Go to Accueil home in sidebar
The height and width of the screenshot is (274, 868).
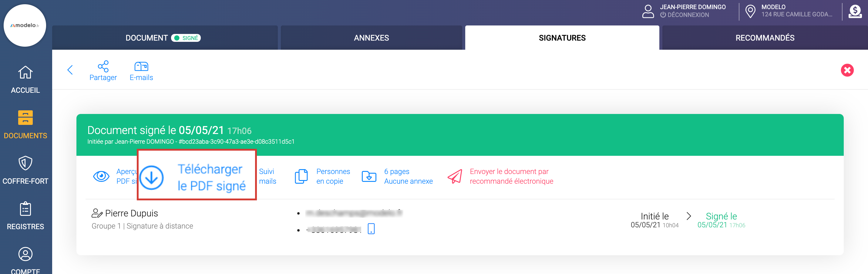(25, 79)
